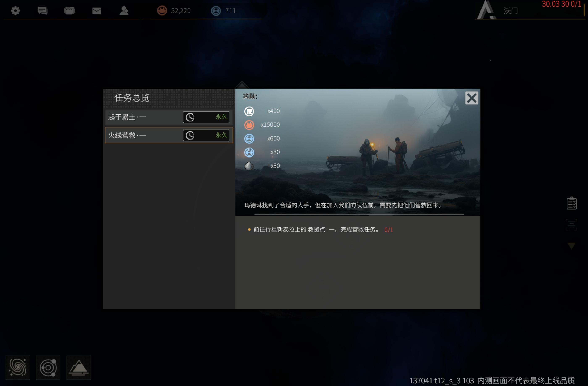Click the mail envelope icon
This screenshot has width=588, height=386.
pyautogui.click(x=97, y=11)
